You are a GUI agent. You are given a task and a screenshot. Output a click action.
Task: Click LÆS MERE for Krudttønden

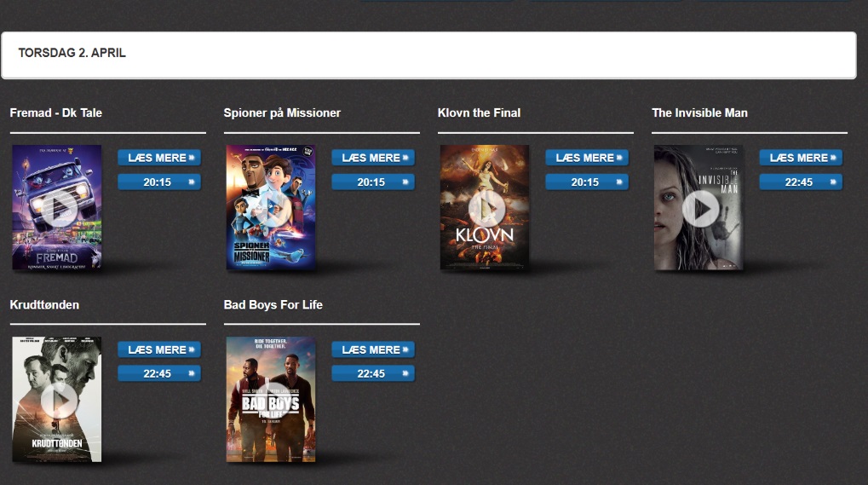(159, 350)
